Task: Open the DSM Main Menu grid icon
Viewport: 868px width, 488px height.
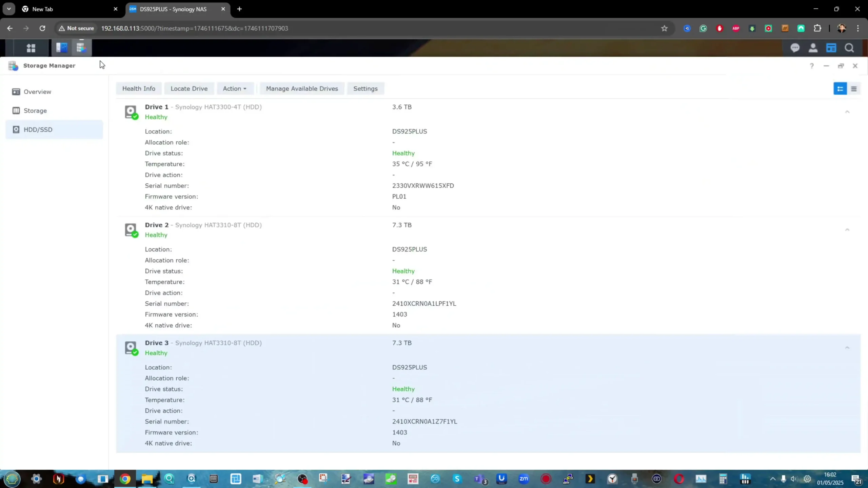Action: click(x=31, y=48)
